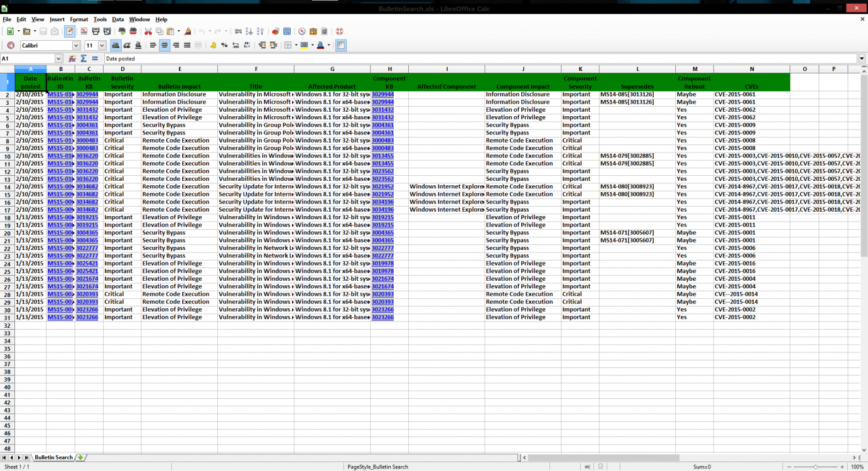Screen dimensions: 868x471
Task: Apply Percent number format icon
Action: (x=224, y=45)
